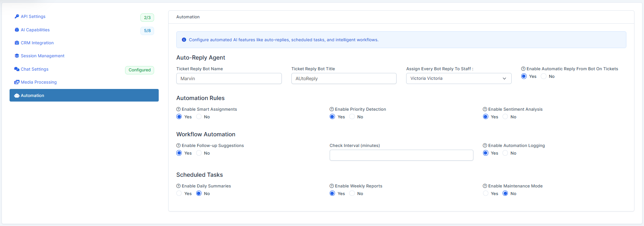Image resolution: width=644 pixels, height=226 pixels.
Task: Click help icon next to Enable Weekly Reports
Action: 332,186
